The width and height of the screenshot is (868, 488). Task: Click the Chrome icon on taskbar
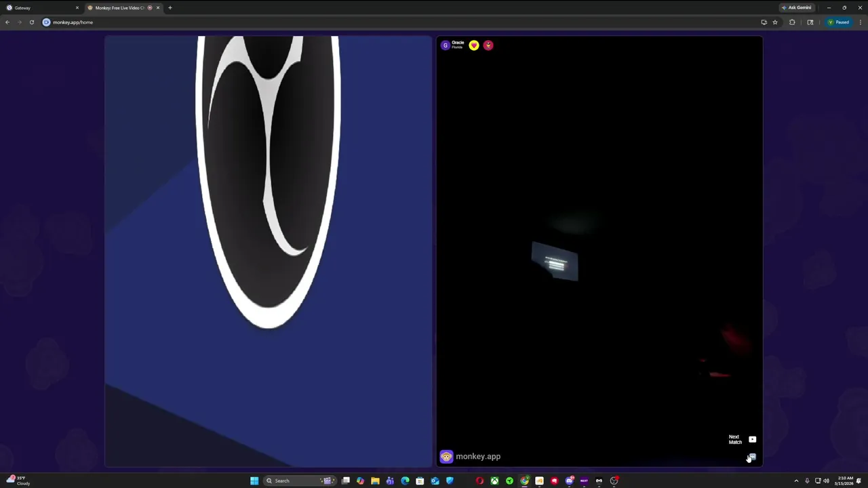pos(524,481)
